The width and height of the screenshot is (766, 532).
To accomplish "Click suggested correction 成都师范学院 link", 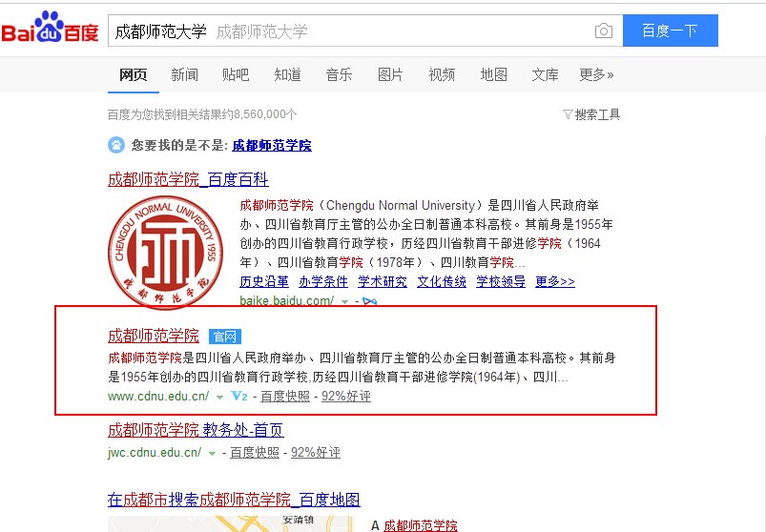I will [x=272, y=146].
